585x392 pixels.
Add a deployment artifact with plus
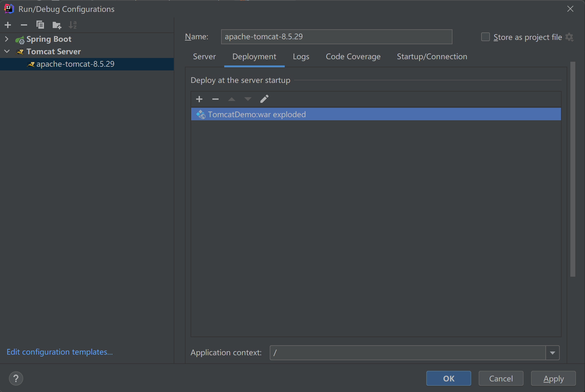click(199, 99)
